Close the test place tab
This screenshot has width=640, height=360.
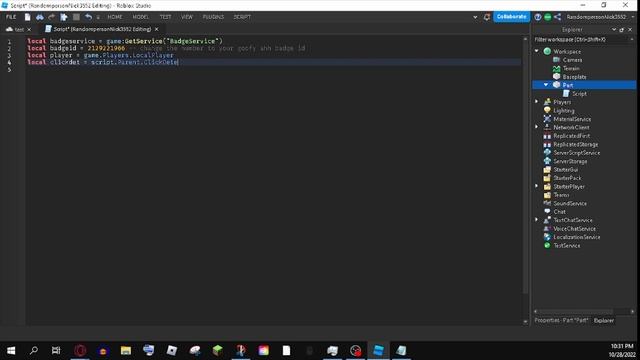coord(29,30)
